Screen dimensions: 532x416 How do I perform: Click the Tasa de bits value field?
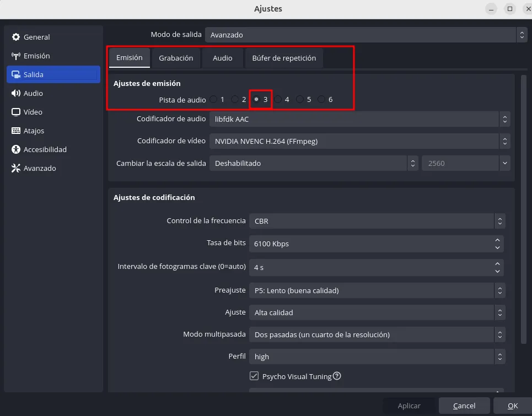coord(371,244)
